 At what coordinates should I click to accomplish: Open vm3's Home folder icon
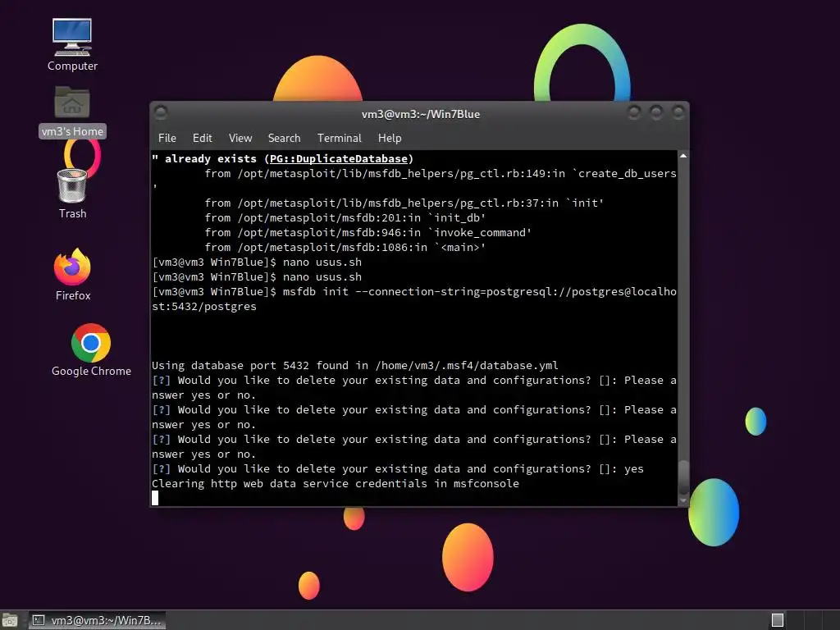click(72, 112)
